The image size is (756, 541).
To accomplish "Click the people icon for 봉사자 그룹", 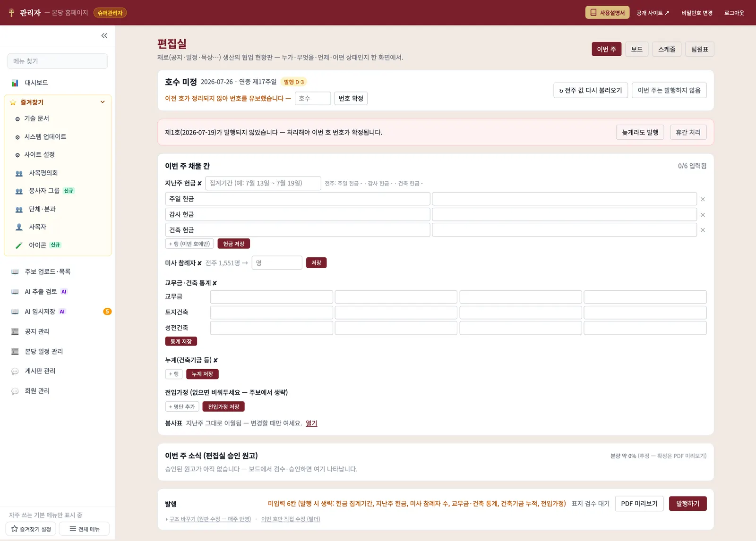I will [19, 191].
